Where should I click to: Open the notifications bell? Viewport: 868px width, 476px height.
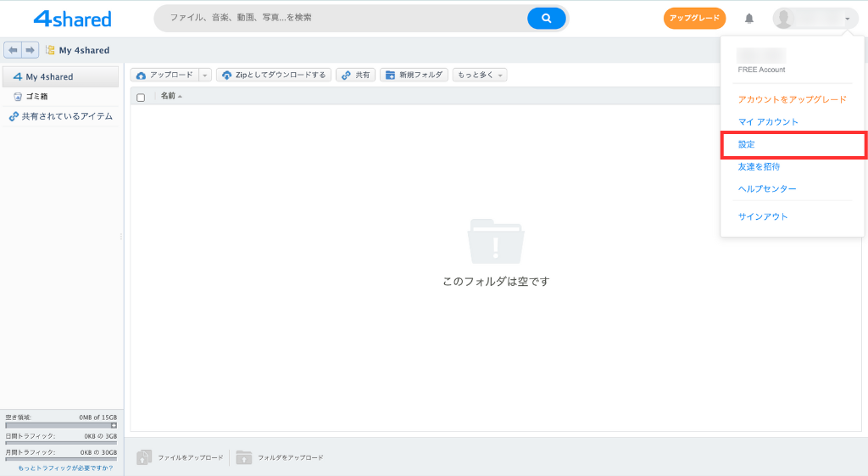pyautogui.click(x=748, y=19)
